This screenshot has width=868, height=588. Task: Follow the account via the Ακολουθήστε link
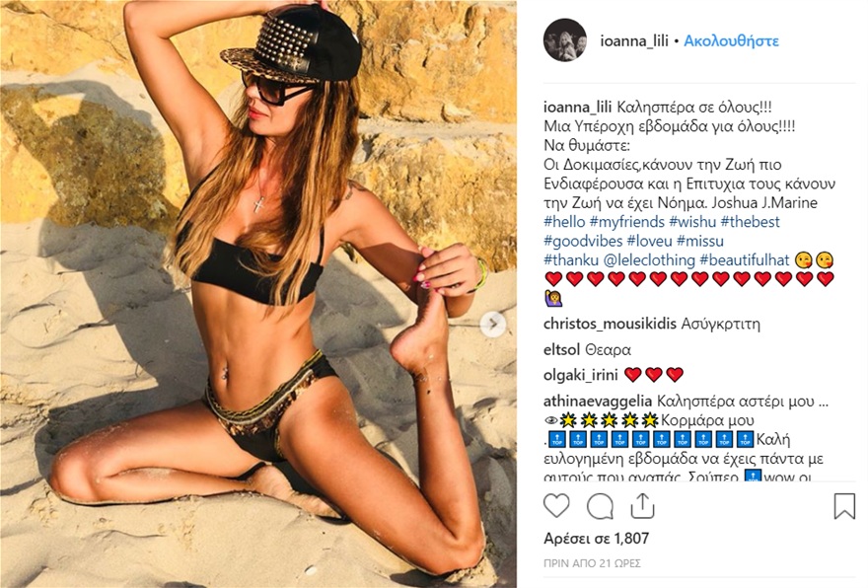[731, 41]
